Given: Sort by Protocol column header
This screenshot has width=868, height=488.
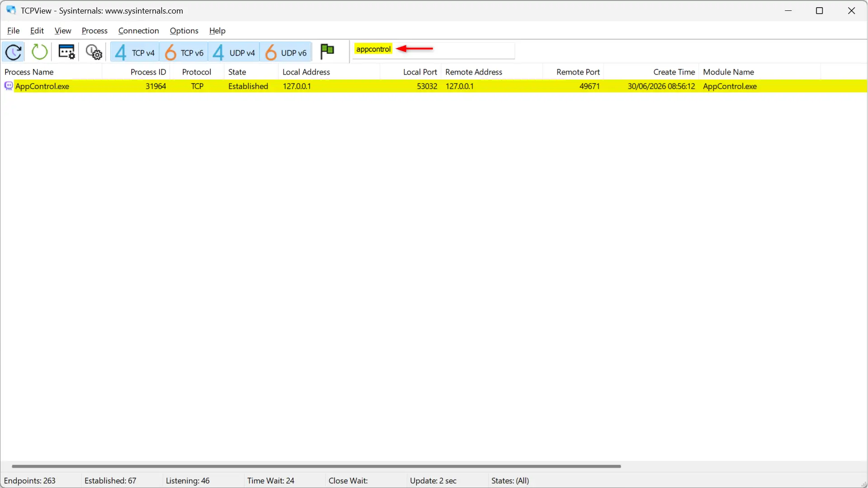Looking at the screenshot, I should 197,72.
